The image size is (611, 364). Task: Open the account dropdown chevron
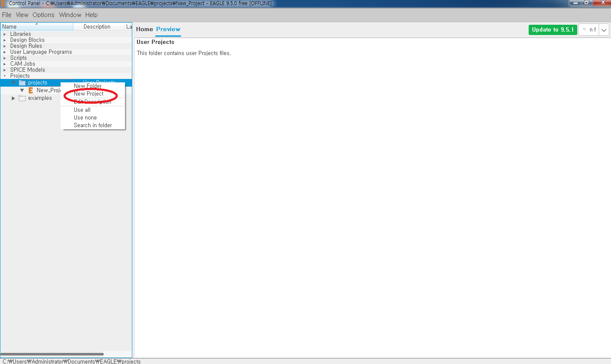click(604, 30)
